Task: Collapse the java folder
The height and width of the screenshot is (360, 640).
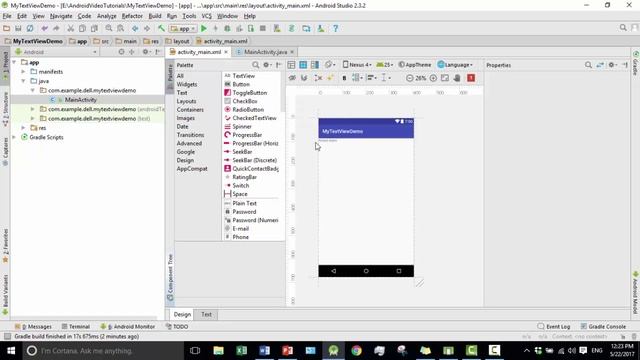Action: [x=23, y=81]
